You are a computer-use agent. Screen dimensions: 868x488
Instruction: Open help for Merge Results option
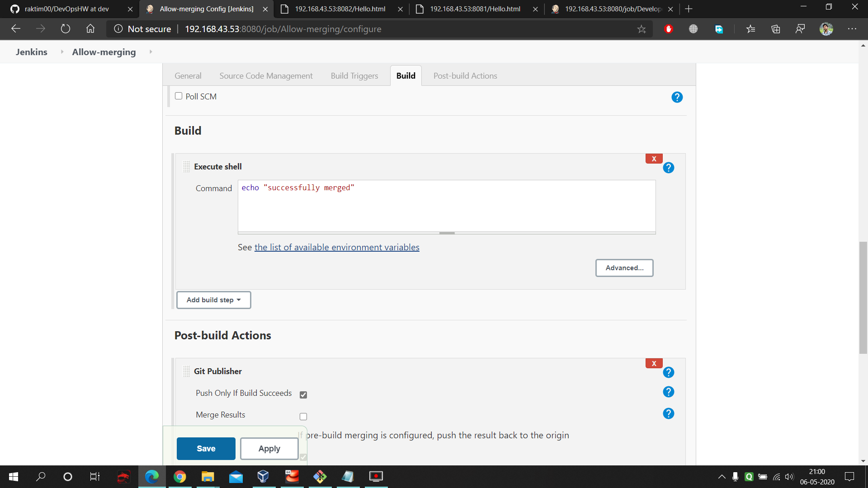668,413
